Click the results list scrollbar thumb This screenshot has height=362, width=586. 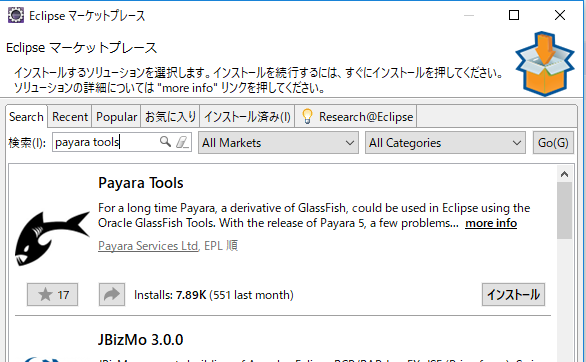click(x=564, y=210)
